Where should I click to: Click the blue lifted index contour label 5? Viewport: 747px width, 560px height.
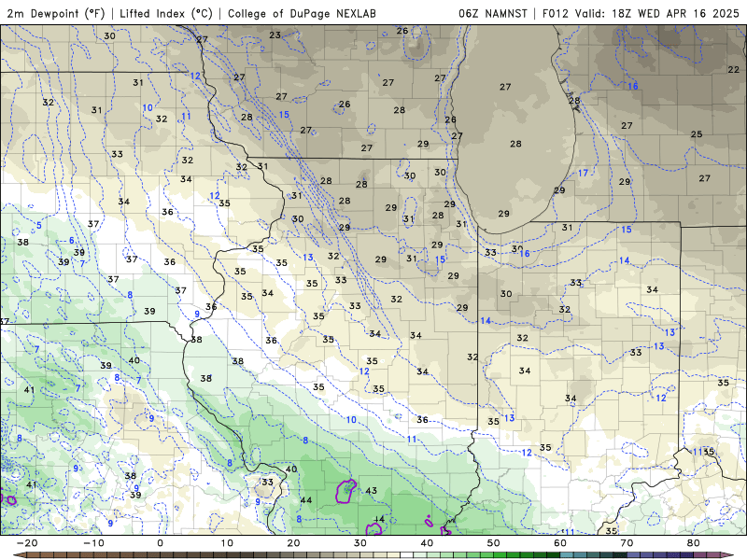[x=39, y=225]
